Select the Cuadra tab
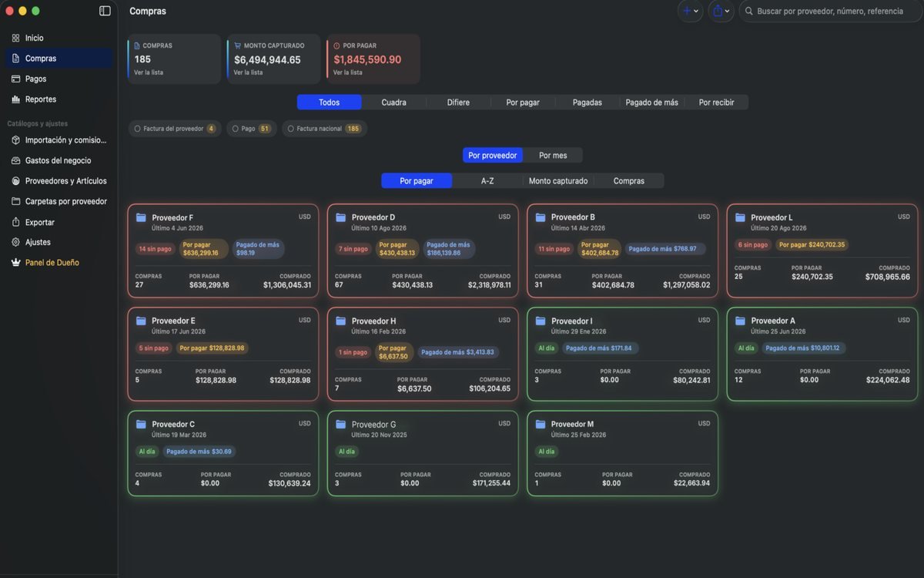Viewport: 924px width, 578px height. pos(393,102)
